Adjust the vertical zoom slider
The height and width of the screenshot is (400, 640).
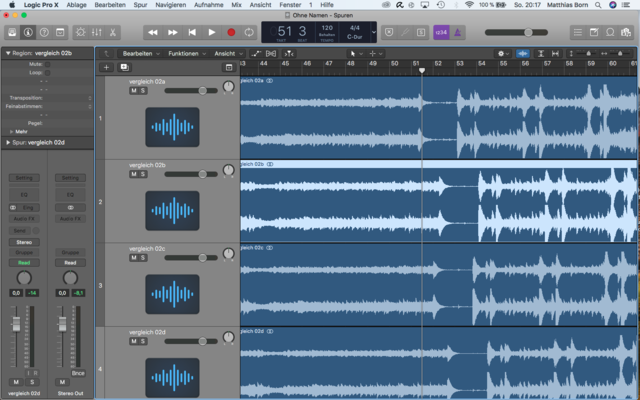[584, 53]
